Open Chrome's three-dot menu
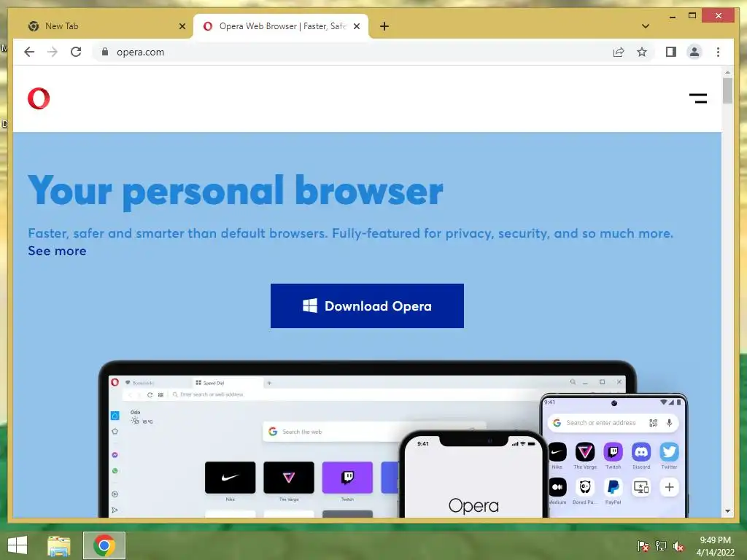This screenshot has height=560, width=747. click(x=718, y=52)
